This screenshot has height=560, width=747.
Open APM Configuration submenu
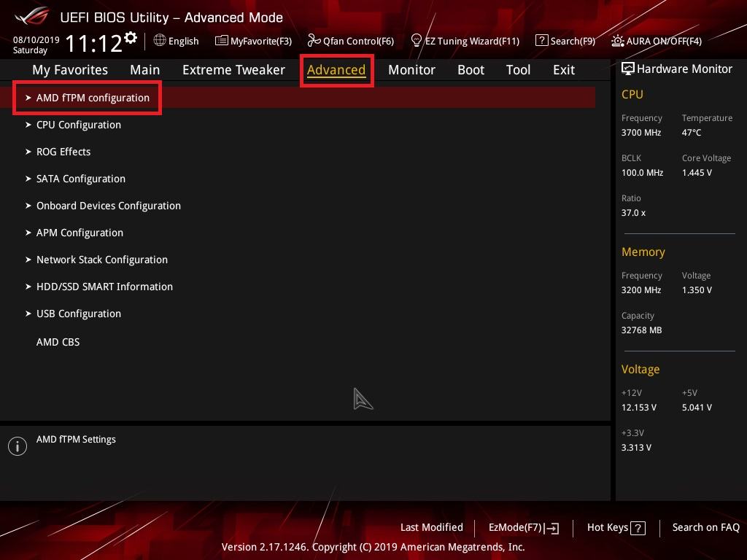click(x=80, y=233)
